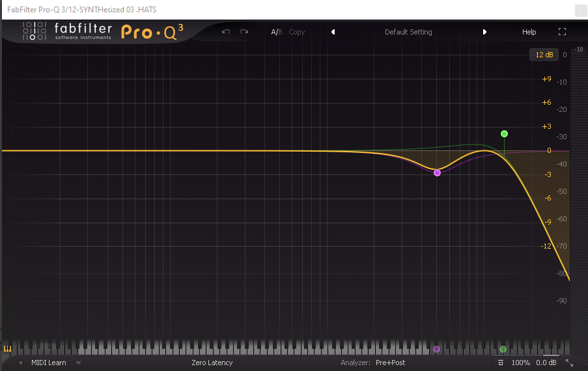Click the Copy button

coord(297,32)
